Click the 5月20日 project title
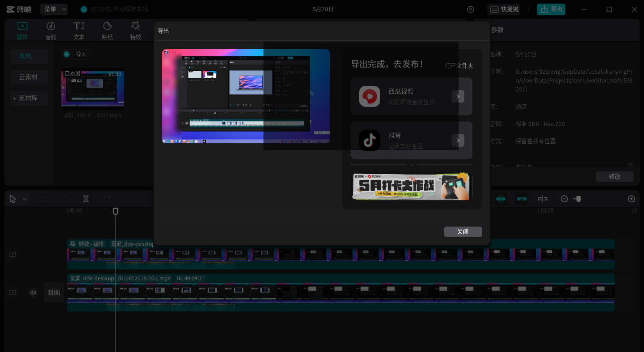 [323, 9]
